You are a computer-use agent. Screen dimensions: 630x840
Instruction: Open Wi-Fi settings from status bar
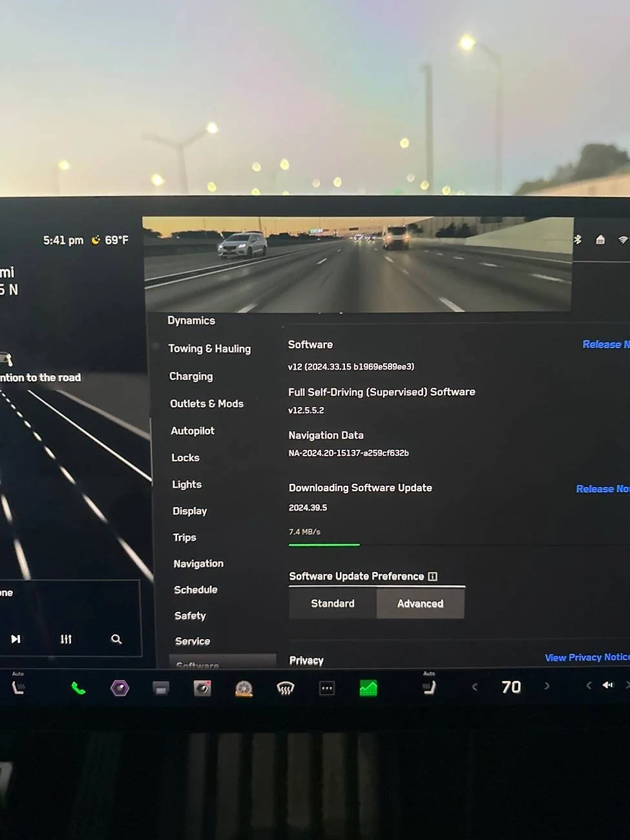point(623,240)
